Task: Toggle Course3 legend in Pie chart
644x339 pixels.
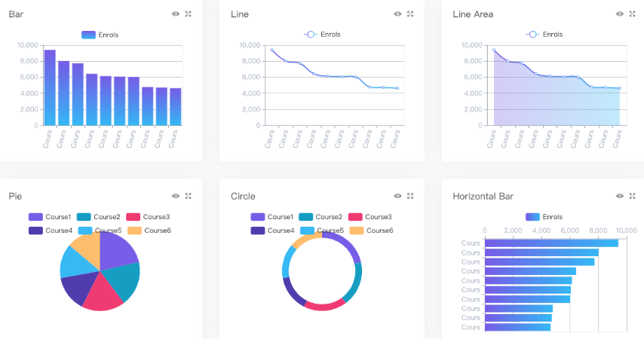Action: coord(148,217)
